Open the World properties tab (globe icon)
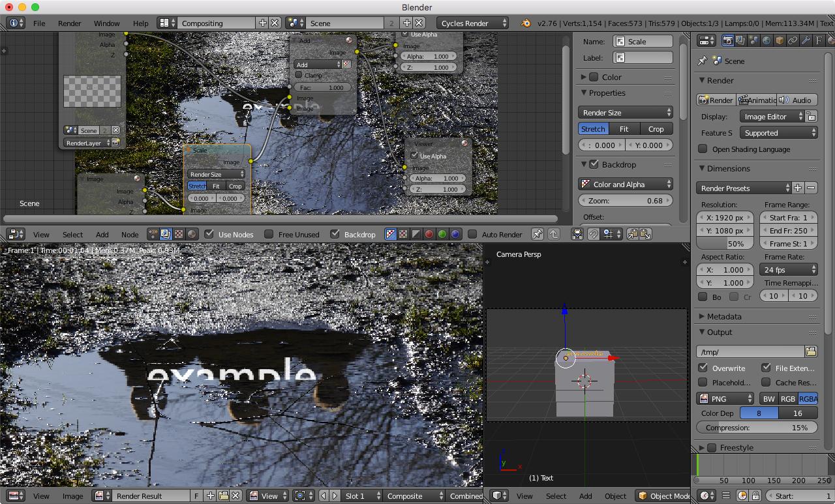The image size is (835, 504). pos(767,40)
